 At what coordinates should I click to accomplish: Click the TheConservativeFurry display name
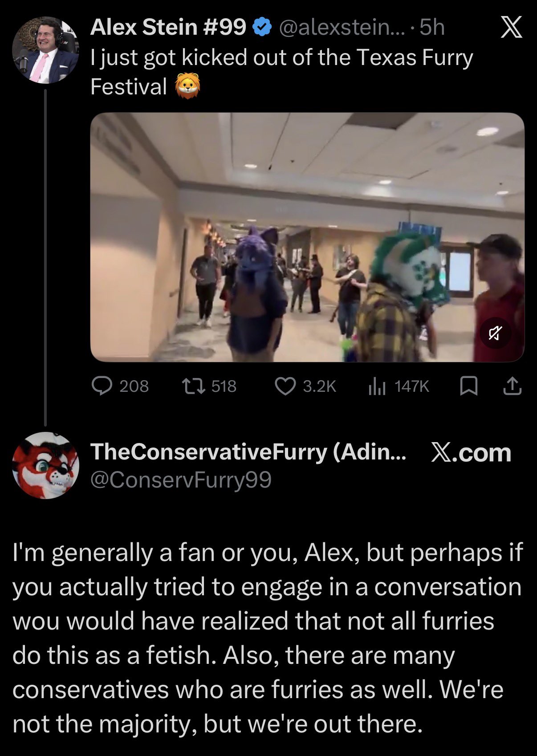[248, 452]
